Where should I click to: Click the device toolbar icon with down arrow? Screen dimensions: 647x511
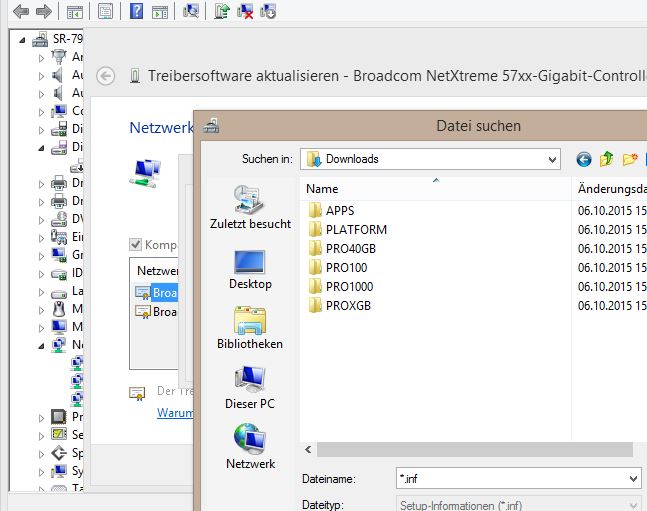(268, 11)
